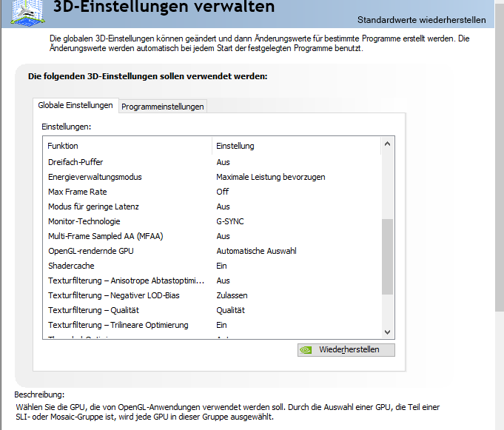The image size is (504, 430).
Task: Open the Ein value for Shadercache
Action: 221,266
